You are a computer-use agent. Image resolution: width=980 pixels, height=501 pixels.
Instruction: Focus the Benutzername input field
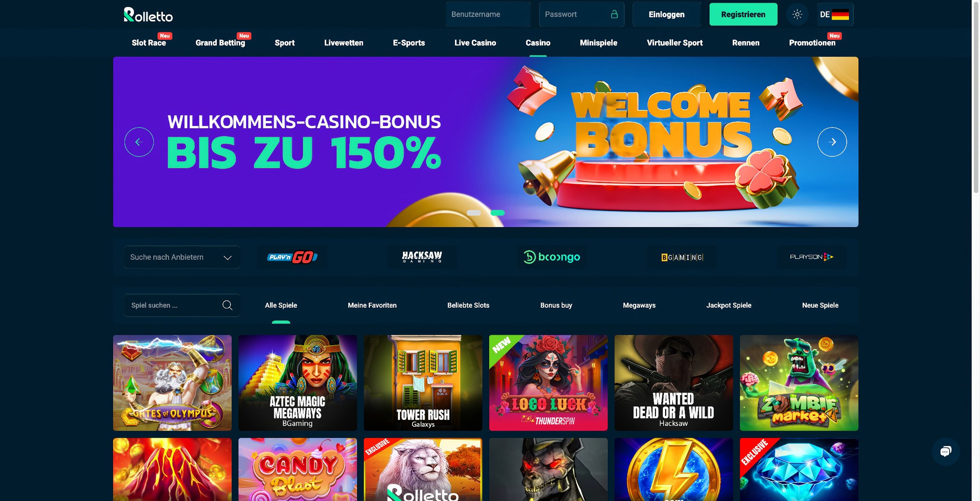488,15
